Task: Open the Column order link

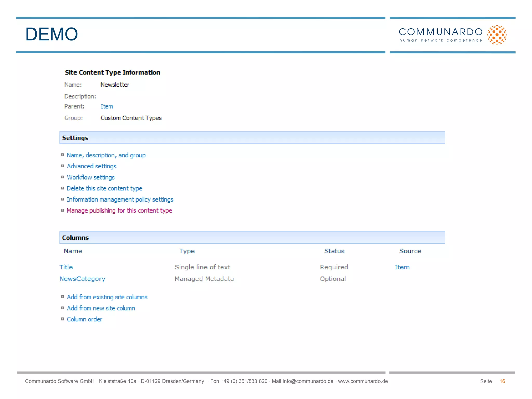Action: coord(84,319)
